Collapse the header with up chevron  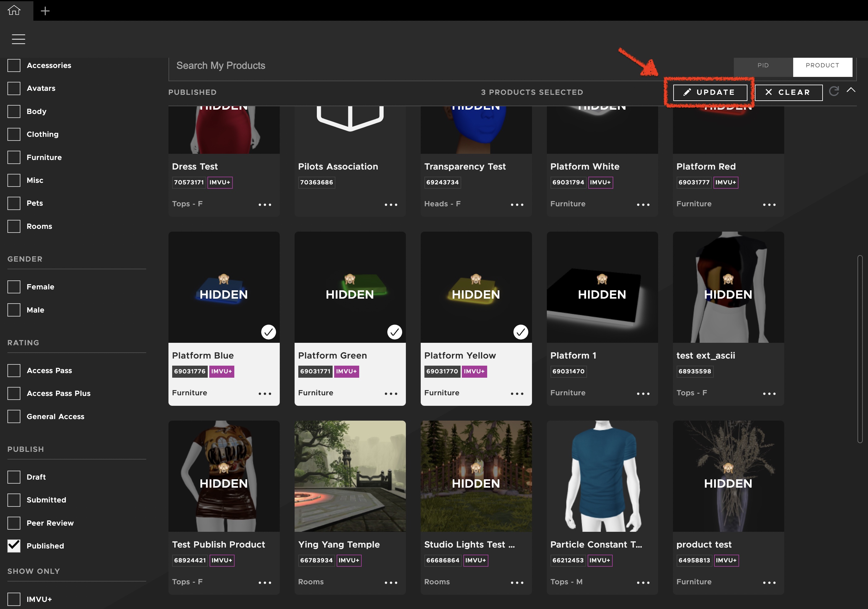851,90
